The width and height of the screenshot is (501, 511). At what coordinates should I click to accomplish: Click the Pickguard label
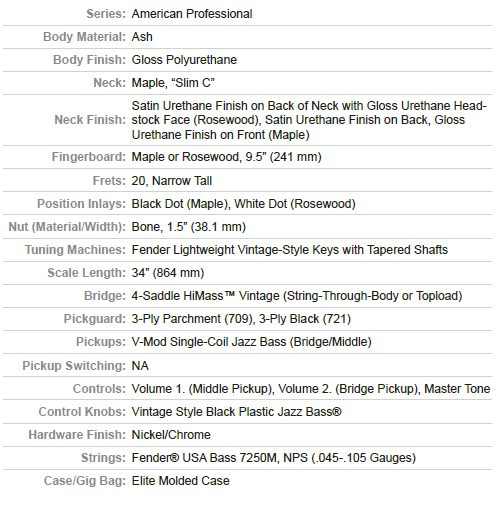[94, 319]
